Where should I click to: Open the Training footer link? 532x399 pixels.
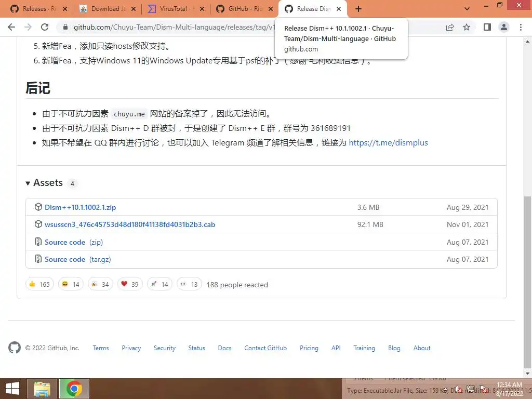point(364,348)
